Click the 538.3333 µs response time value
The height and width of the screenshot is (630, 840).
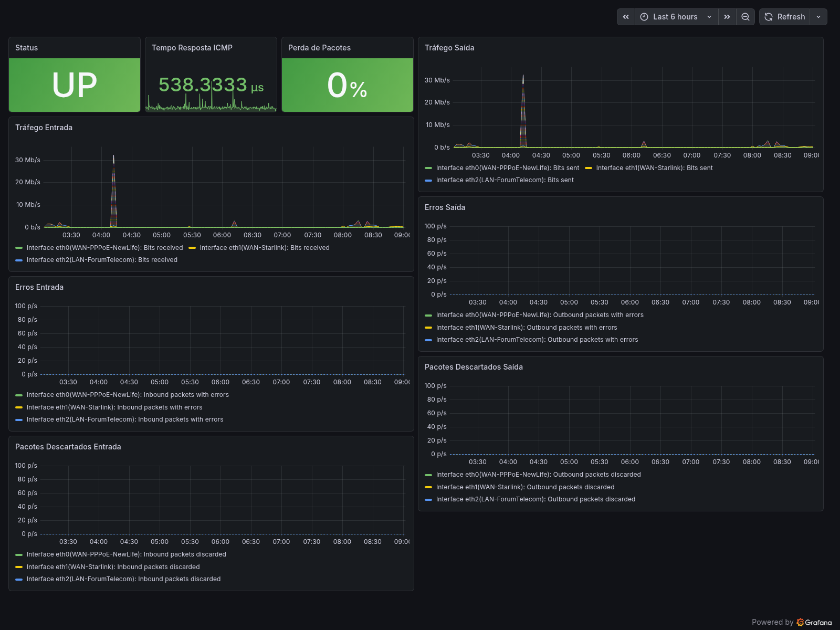211,85
